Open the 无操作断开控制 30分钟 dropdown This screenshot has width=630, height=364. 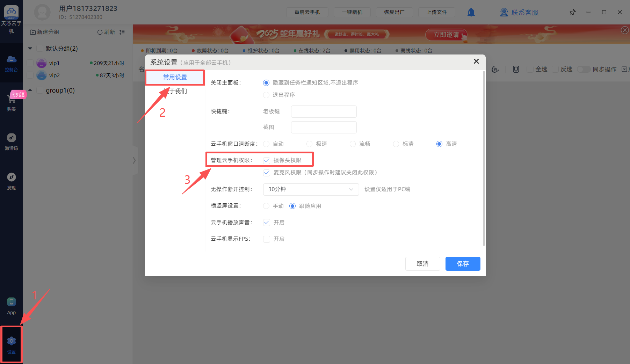pyautogui.click(x=311, y=189)
